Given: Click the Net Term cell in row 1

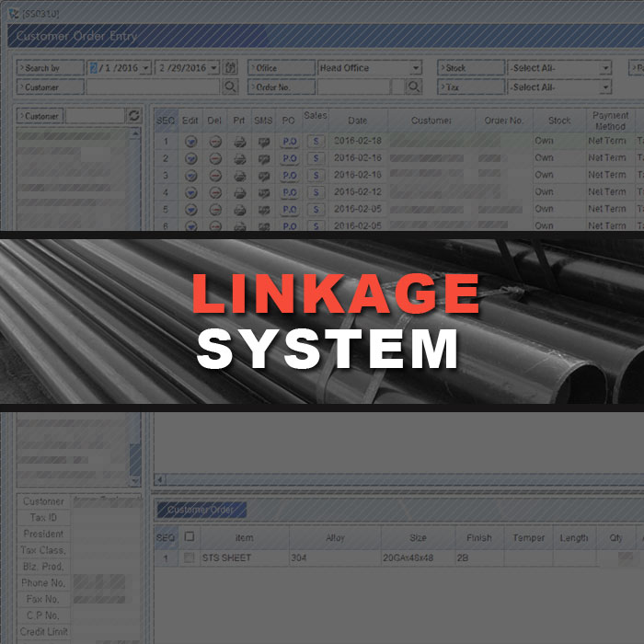Looking at the screenshot, I should [610, 141].
